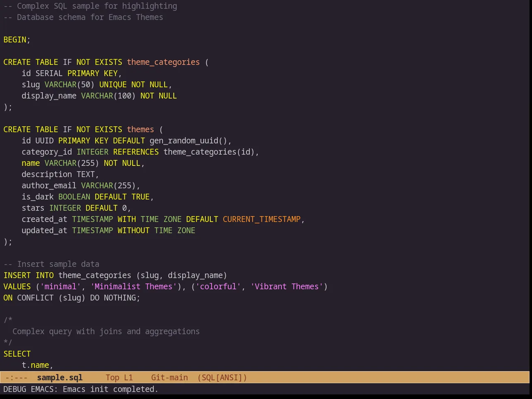The width and height of the screenshot is (532, 399).
Task: Click the author_email column name
Action: [x=49, y=185]
